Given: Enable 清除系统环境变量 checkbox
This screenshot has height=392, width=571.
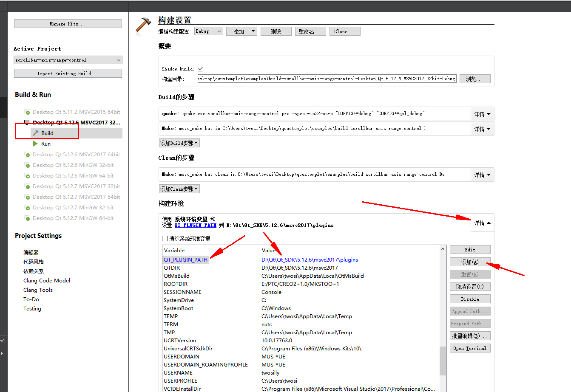Looking at the screenshot, I should pos(165,239).
